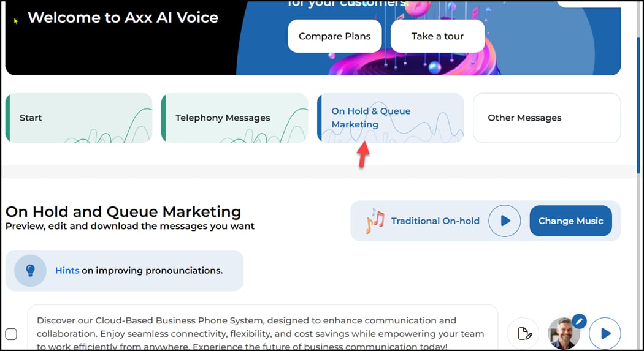
Task: Select the male voice avatar photo
Action: (x=562, y=334)
